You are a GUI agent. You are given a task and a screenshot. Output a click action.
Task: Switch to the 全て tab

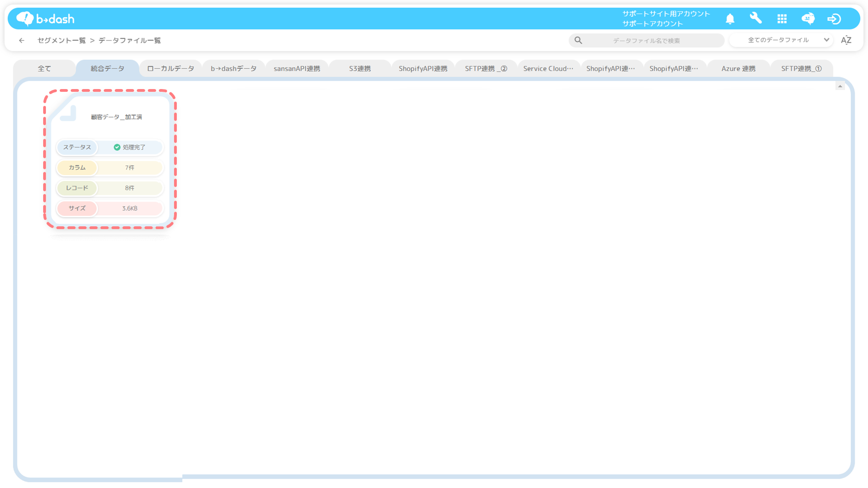click(45, 68)
